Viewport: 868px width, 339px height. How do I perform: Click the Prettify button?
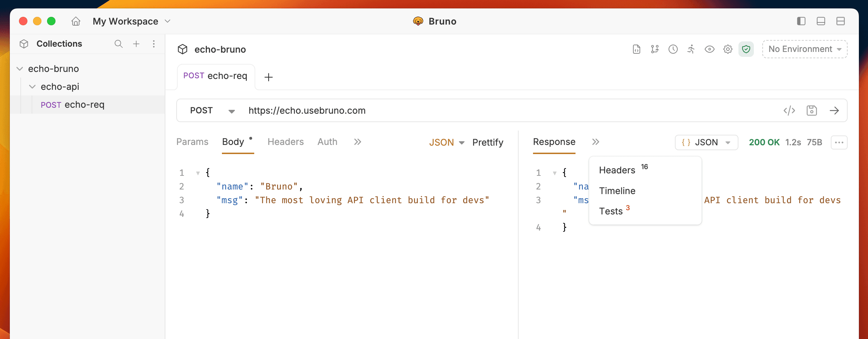point(487,142)
